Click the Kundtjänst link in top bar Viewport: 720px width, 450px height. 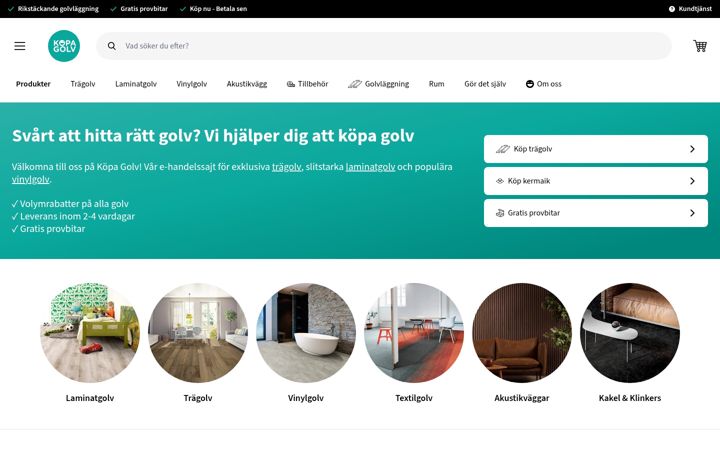coord(695,9)
